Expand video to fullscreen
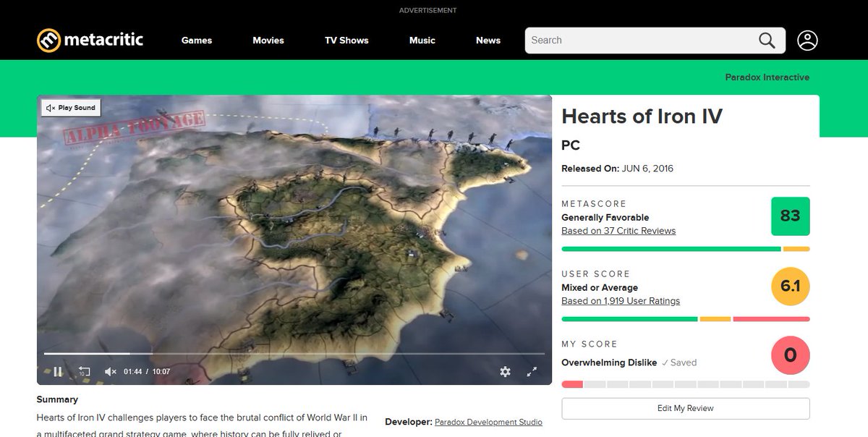The width and height of the screenshot is (868, 437). pyautogui.click(x=532, y=371)
